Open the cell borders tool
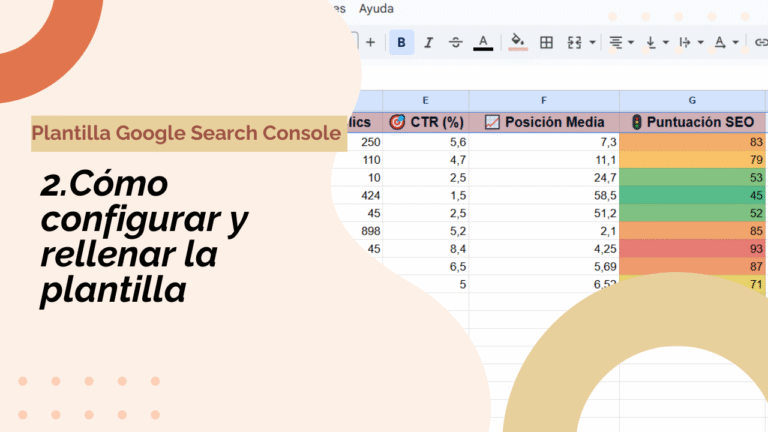This screenshot has width=768, height=432. (546, 43)
